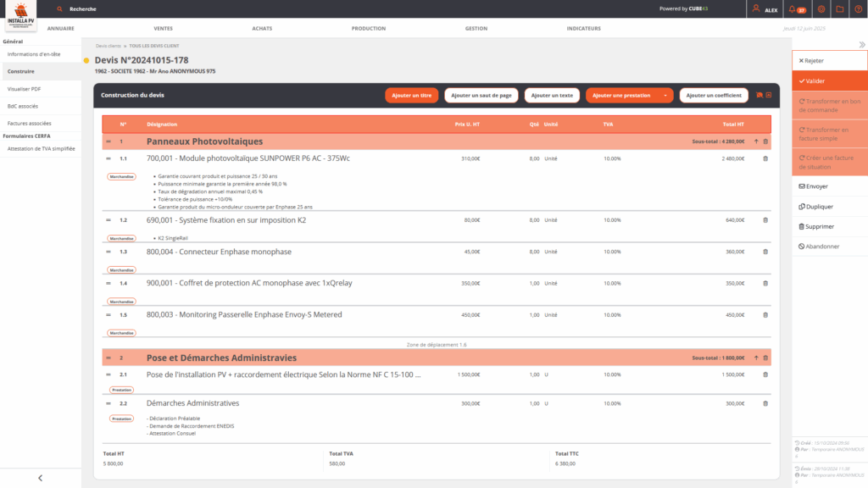Viewport: 868px width, 488px height.
Task: Follow TOUS LES DEVIS CLIENT breadcrumb
Action: tap(154, 46)
